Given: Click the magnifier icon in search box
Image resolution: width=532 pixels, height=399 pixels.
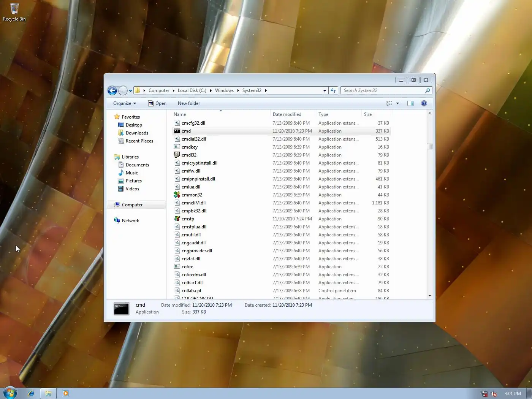Looking at the screenshot, I should [427, 90].
